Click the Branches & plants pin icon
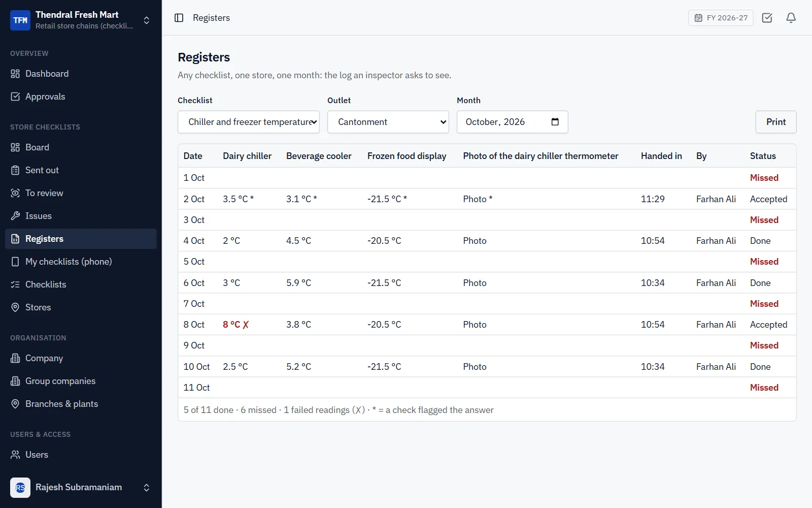Screen dimensions: 812x508 pos(15,404)
